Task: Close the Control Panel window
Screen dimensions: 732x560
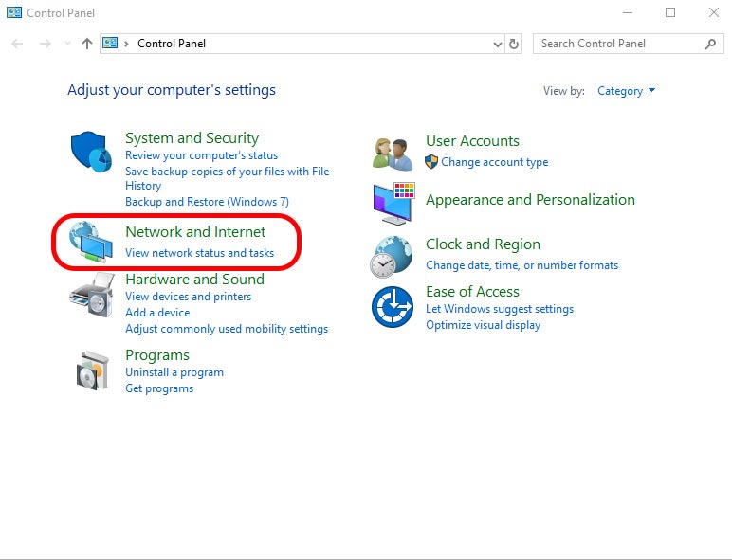Action: [714, 12]
